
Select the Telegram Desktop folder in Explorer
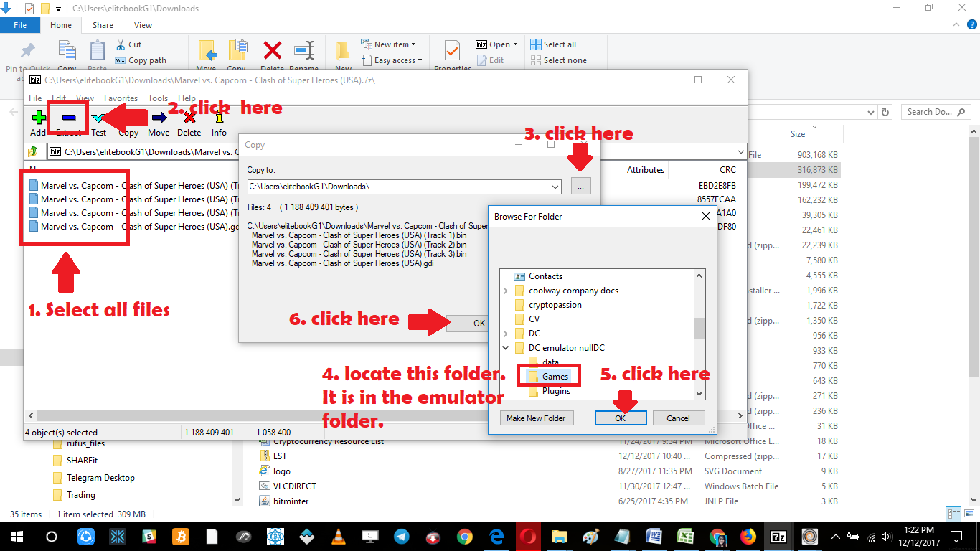100,478
